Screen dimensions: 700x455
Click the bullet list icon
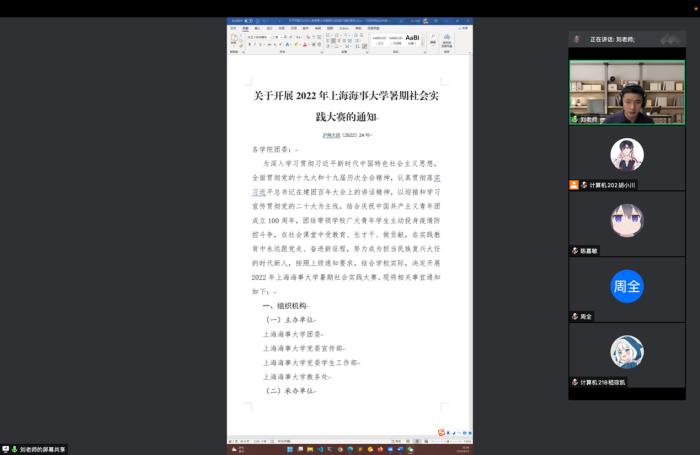tap(328, 35)
